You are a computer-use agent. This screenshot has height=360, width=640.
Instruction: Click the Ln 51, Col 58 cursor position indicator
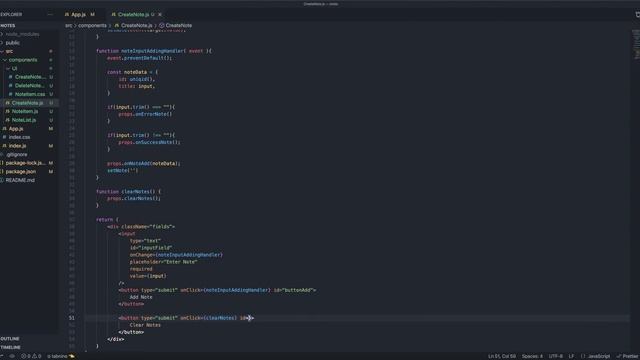(502, 356)
